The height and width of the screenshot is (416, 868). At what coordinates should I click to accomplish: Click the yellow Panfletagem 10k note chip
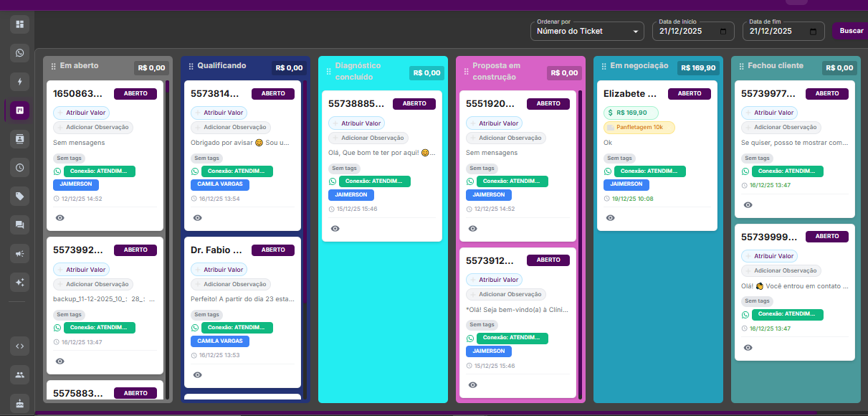coord(639,127)
